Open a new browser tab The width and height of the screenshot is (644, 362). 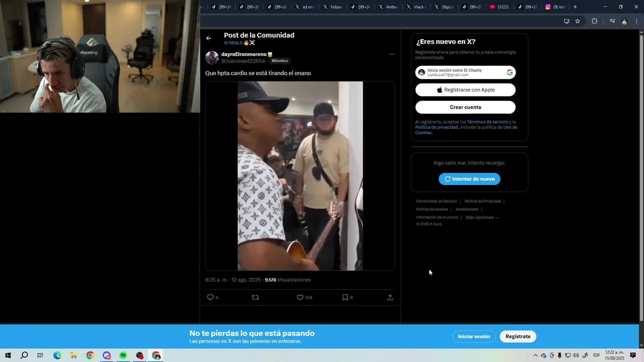(575, 7)
